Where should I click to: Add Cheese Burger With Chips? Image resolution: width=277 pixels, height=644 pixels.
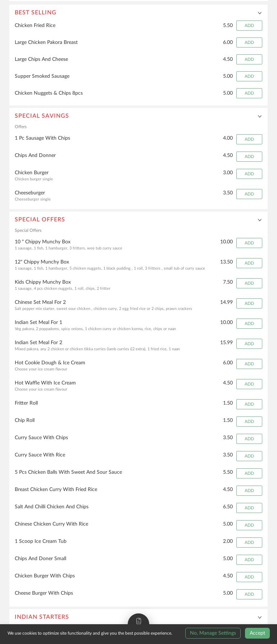(x=249, y=594)
